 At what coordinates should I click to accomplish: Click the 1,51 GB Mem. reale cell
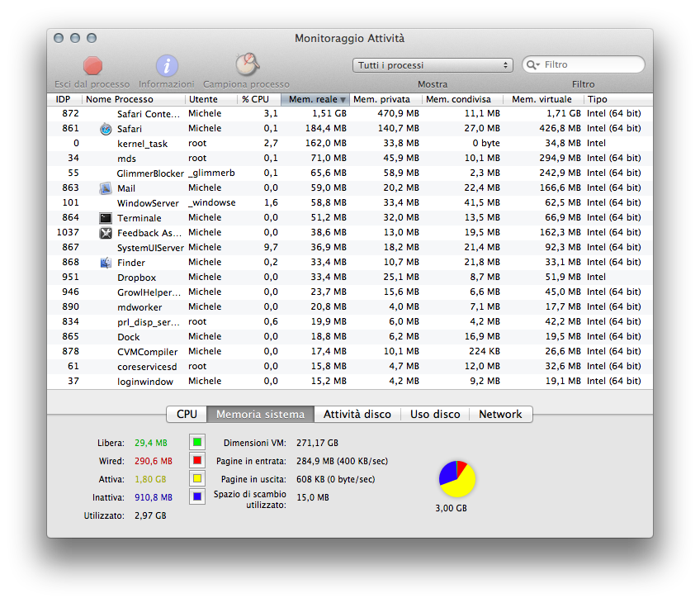[x=329, y=113]
